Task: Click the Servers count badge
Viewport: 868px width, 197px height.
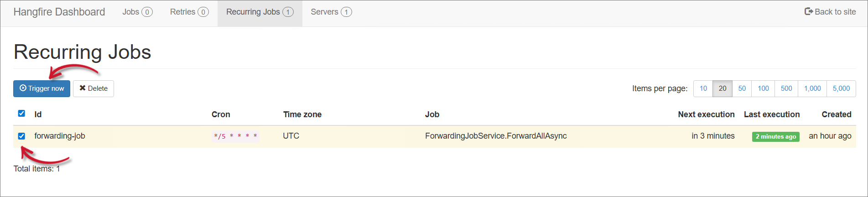Action: (346, 12)
